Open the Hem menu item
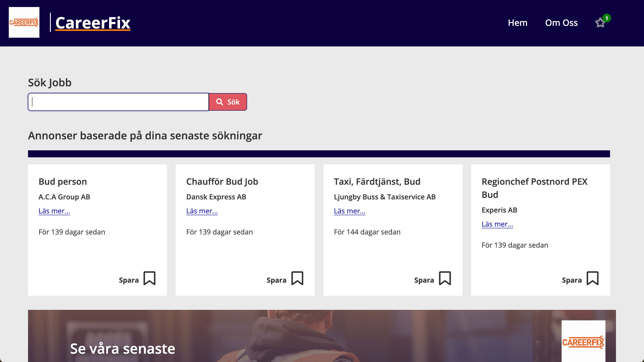Image resolution: width=644 pixels, height=362 pixels. tap(518, 23)
